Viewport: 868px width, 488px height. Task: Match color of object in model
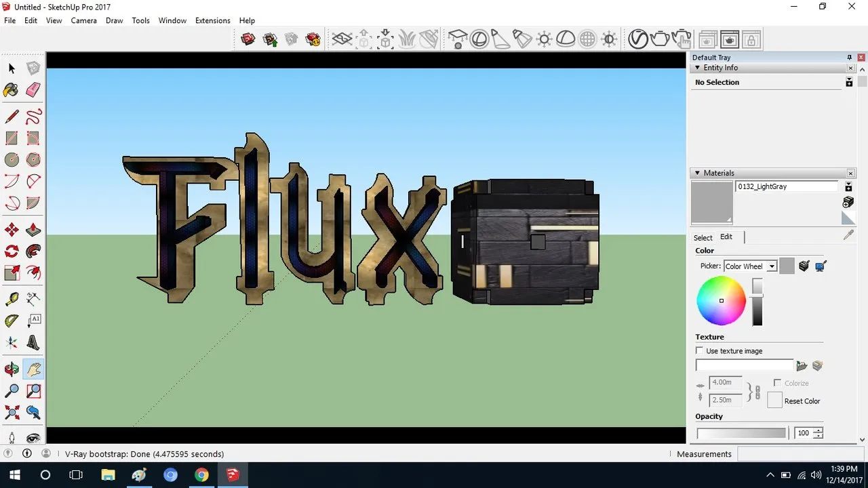[804, 266]
